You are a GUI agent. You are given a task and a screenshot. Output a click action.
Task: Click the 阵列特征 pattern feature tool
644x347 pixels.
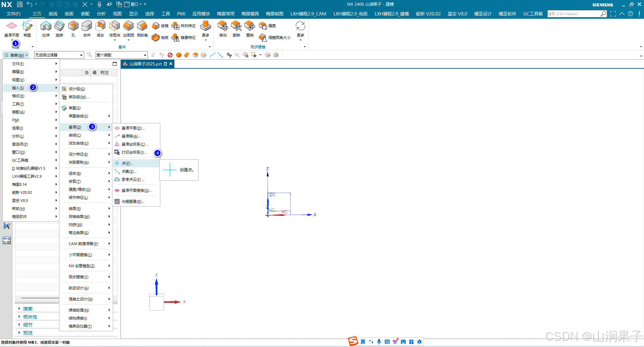pyautogui.click(x=183, y=26)
